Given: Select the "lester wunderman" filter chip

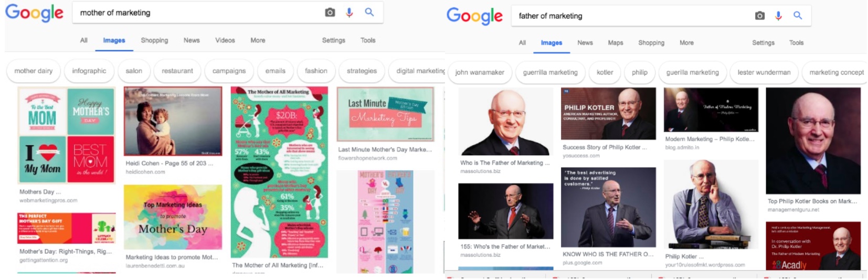Looking at the screenshot, I should 764,72.
